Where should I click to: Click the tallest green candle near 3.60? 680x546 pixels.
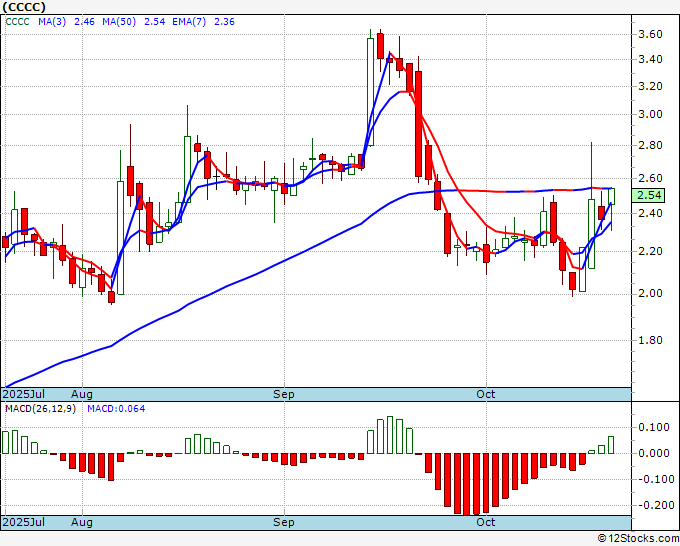pos(370,92)
